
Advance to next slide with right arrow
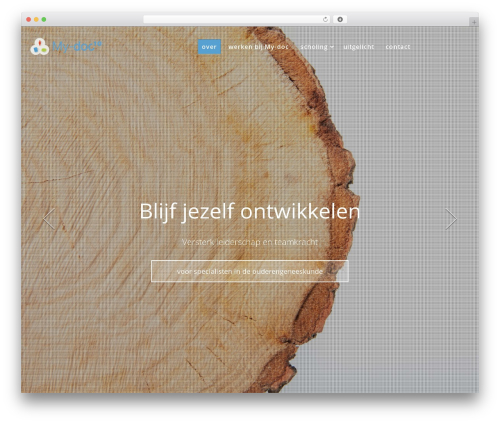click(x=451, y=219)
